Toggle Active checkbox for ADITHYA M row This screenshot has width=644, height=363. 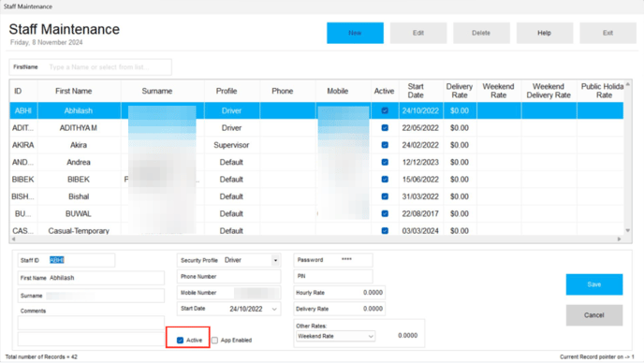point(385,128)
